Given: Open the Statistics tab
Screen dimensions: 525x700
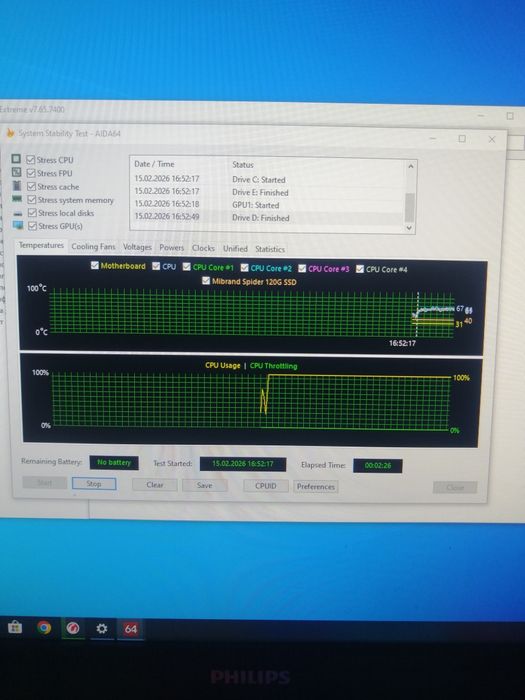Looking at the screenshot, I should coord(270,249).
